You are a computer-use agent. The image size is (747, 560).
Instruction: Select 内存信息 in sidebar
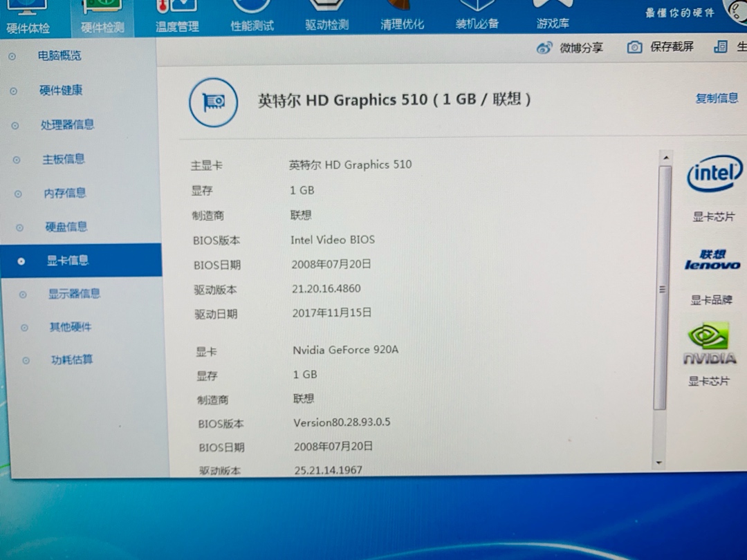click(x=65, y=193)
